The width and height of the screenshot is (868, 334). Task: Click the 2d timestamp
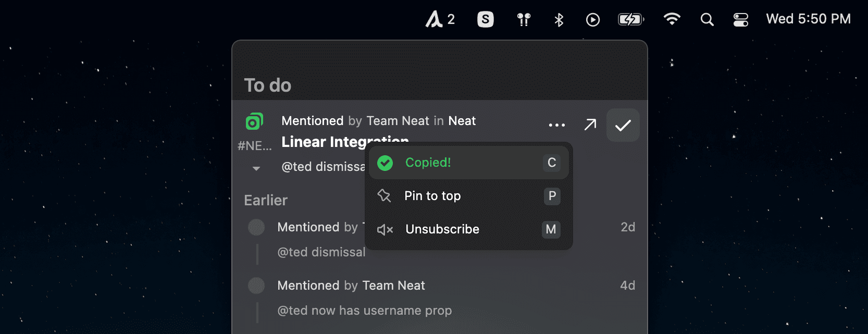pyautogui.click(x=628, y=227)
